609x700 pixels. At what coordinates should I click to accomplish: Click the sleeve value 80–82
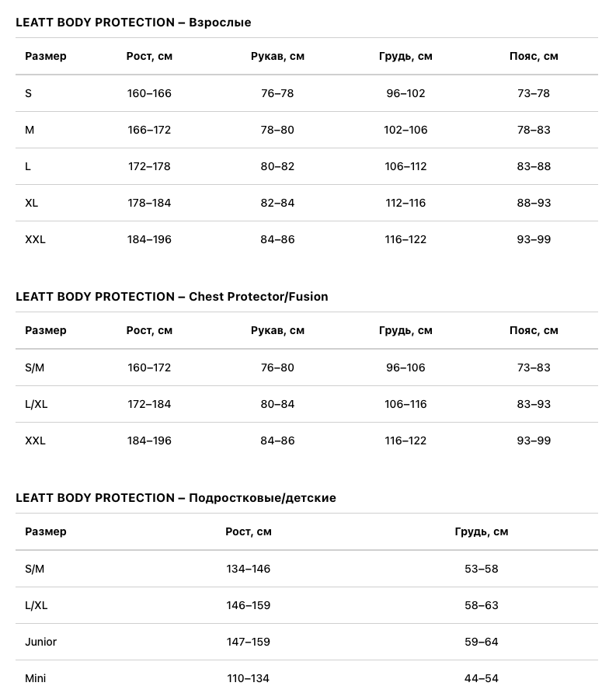(x=277, y=166)
